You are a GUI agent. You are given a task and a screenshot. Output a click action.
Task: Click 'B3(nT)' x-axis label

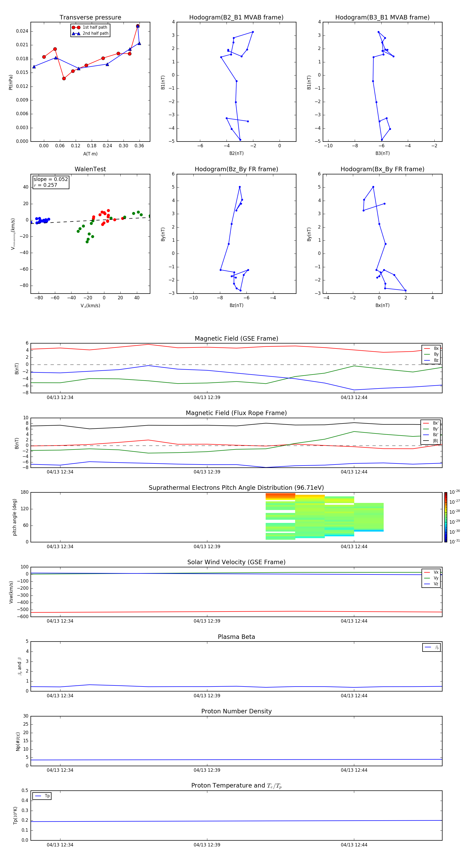382,153
